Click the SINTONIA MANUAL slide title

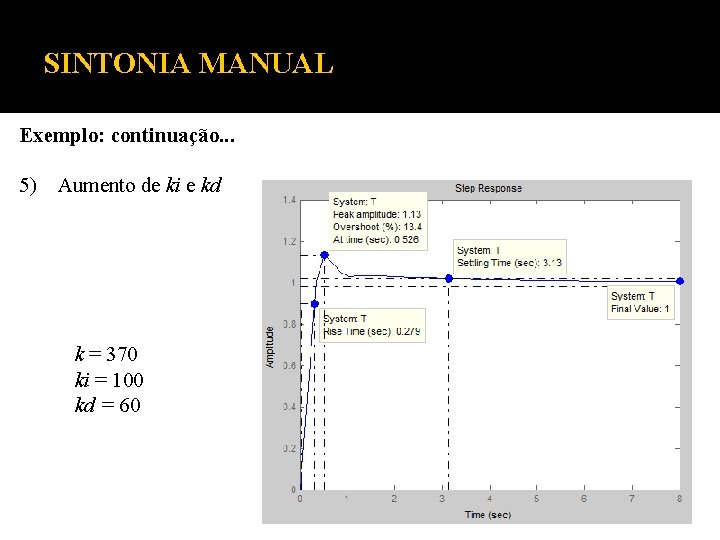[188, 63]
